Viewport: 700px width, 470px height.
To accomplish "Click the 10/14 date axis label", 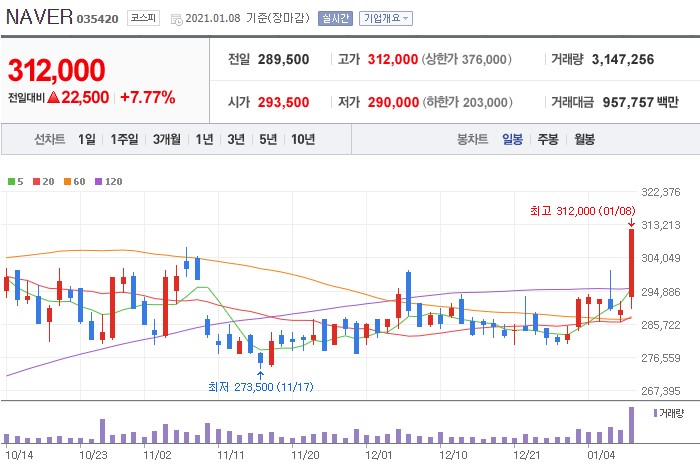I will pos(19,455).
